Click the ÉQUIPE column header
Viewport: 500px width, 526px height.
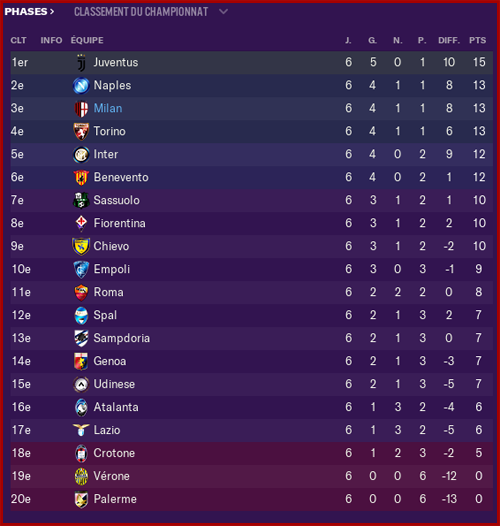[x=87, y=40]
